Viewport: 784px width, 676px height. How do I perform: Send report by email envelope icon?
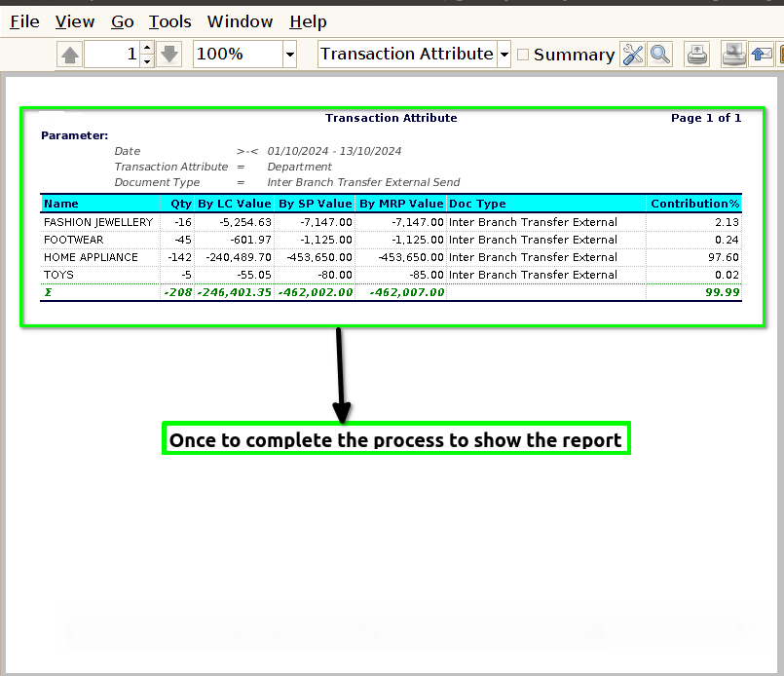tap(761, 55)
